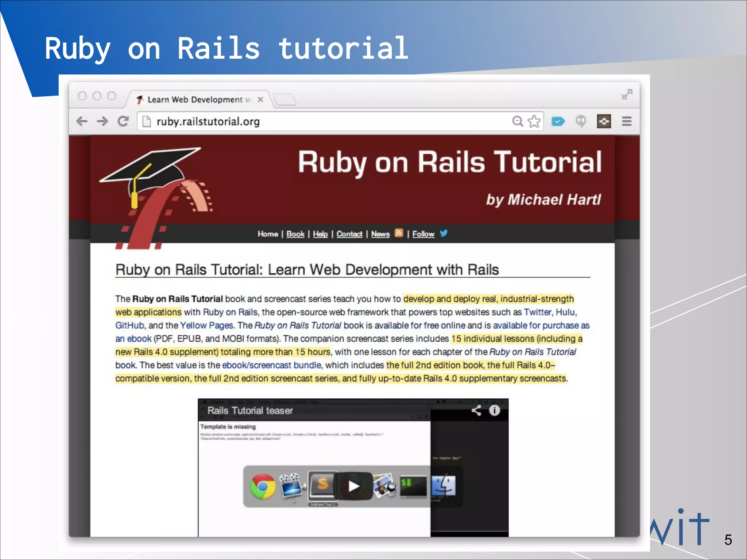Follow the GitHub link in the paragraph
Screen dimensions: 747x560
pos(129,325)
